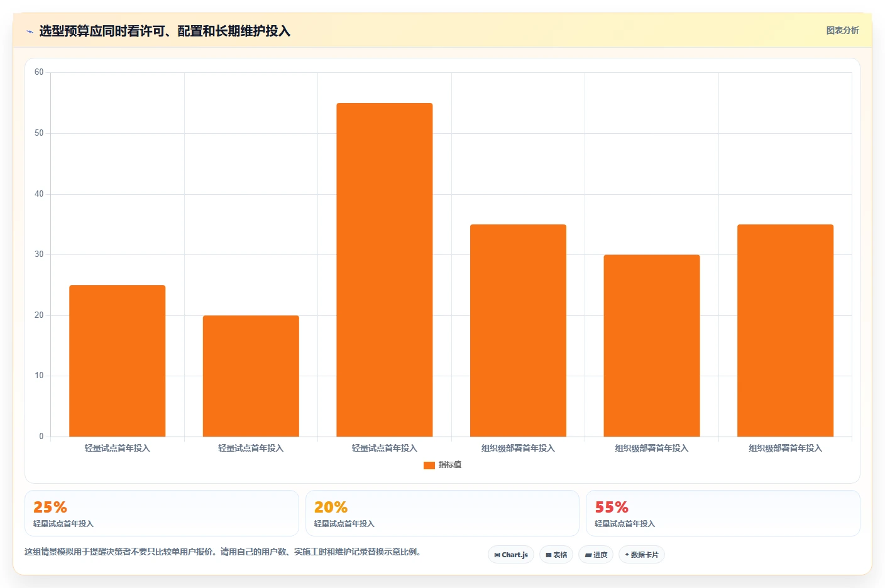The image size is (885, 588).
Task: Click the caption under the 25% figure
Action: (63, 524)
